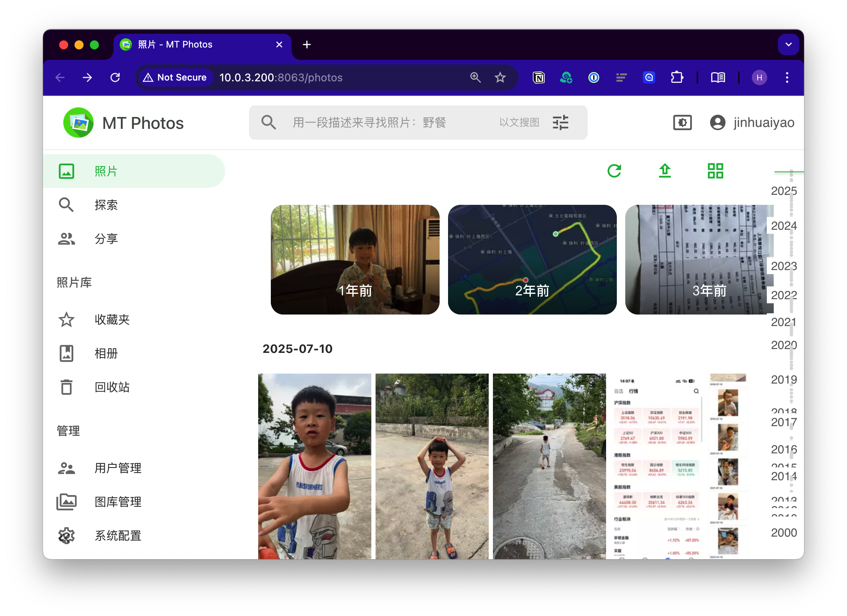The width and height of the screenshot is (847, 616).
Task: Open the 相册 albums page
Action: [x=106, y=353]
